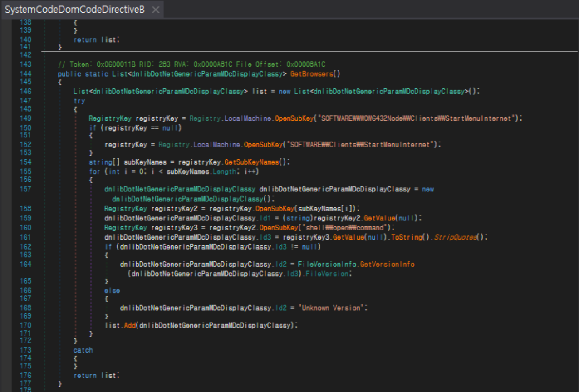The image size is (579, 392).
Task: Click 'else' keyword on line 166
Action: coord(112,290)
